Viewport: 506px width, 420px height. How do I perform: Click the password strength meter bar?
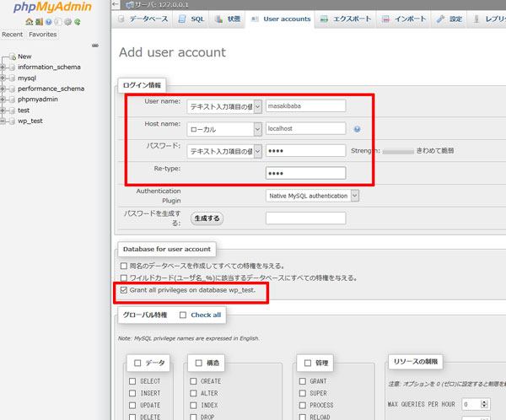(398, 152)
